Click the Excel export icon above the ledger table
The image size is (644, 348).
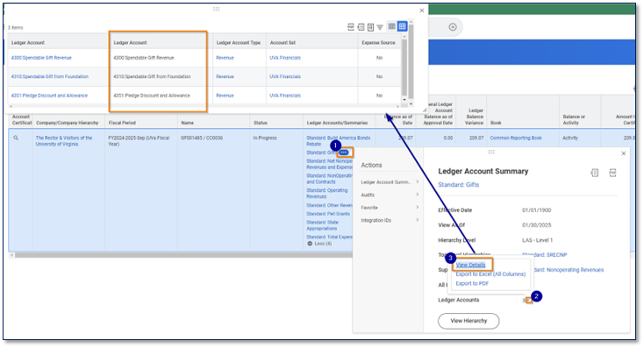click(361, 27)
